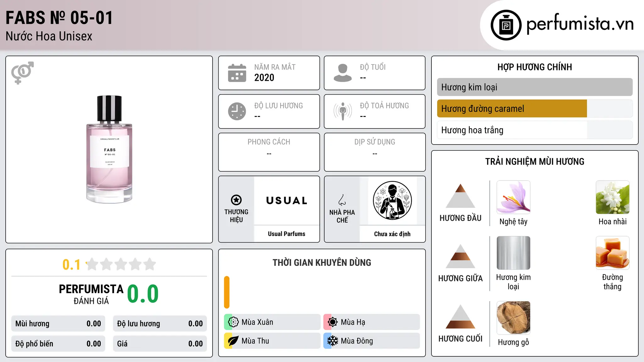The height and width of the screenshot is (362, 644).
Task: Click the Mùa Hạ sun icon
Action: coord(332,322)
